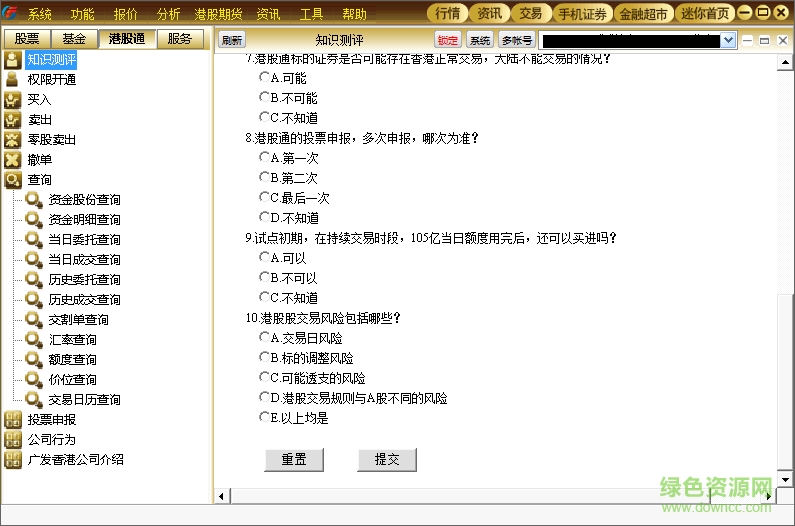
Task: Click the 多帐号 button
Action: pos(517,40)
